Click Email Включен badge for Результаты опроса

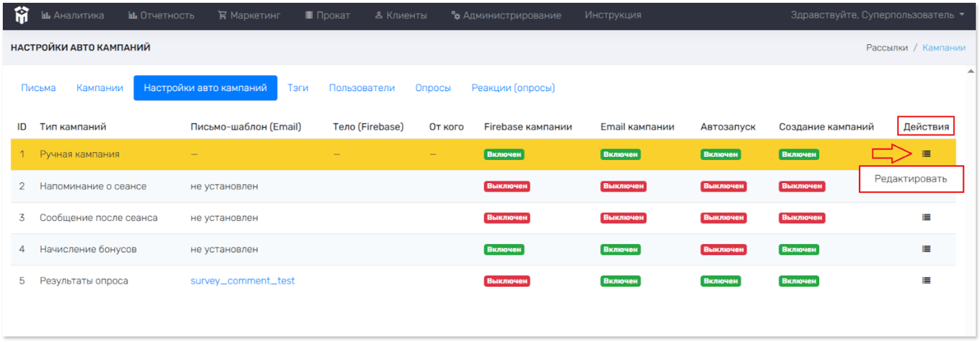click(620, 281)
